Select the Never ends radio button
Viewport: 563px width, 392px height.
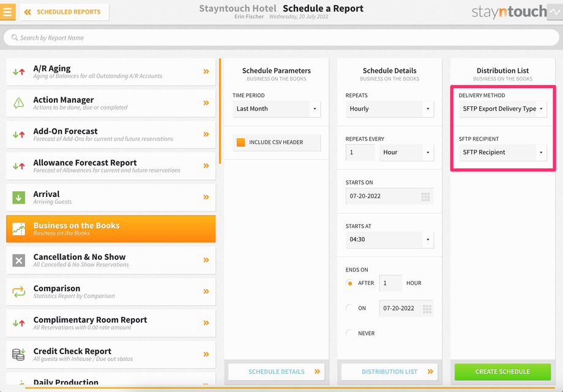349,333
